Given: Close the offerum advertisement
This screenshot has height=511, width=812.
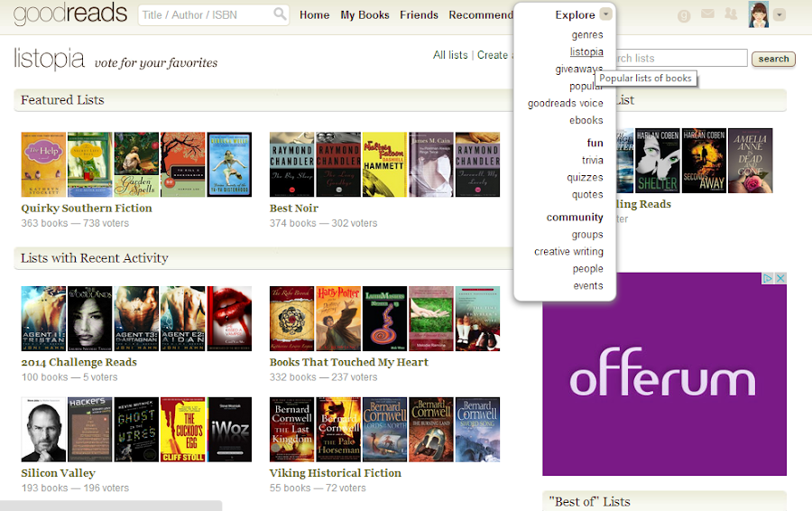Looking at the screenshot, I should tap(780, 278).
